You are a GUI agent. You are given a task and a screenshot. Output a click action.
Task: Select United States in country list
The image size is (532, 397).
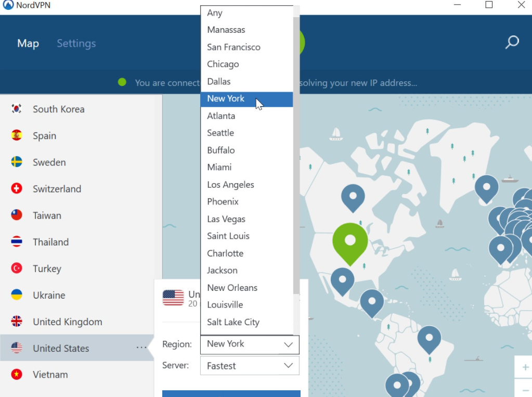coord(76,348)
